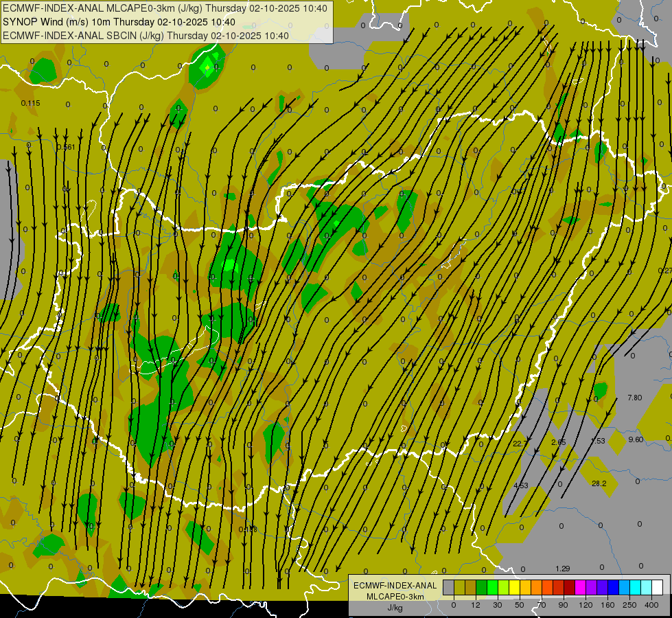Click the map value 2.65
Image resolution: width=672 pixels, height=618 pixels.
[x=559, y=442]
